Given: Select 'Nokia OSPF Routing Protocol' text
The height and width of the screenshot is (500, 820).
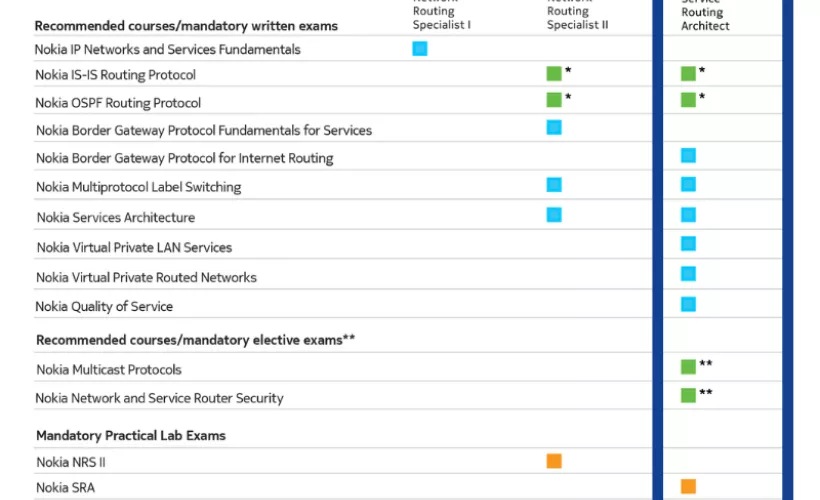Looking at the screenshot, I should (118, 103).
